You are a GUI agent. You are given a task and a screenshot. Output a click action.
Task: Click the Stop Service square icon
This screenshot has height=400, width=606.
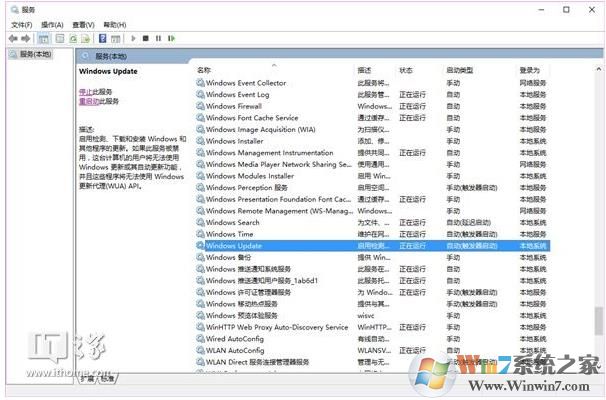coord(146,38)
